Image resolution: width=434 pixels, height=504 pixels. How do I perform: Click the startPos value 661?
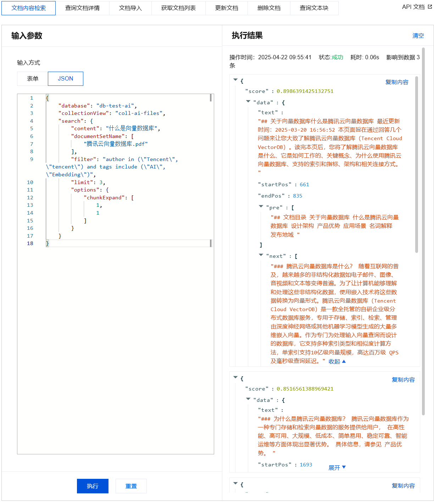pyautogui.click(x=304, y=184)
